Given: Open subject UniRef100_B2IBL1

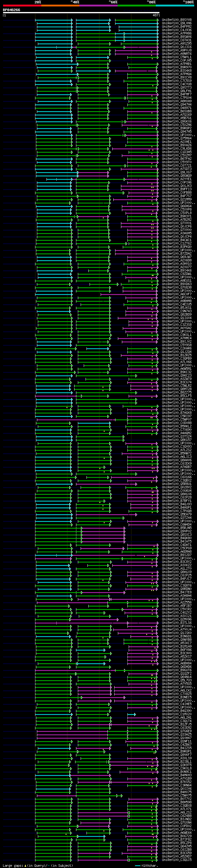Looking at the screenshot, I should coord(176,761).
